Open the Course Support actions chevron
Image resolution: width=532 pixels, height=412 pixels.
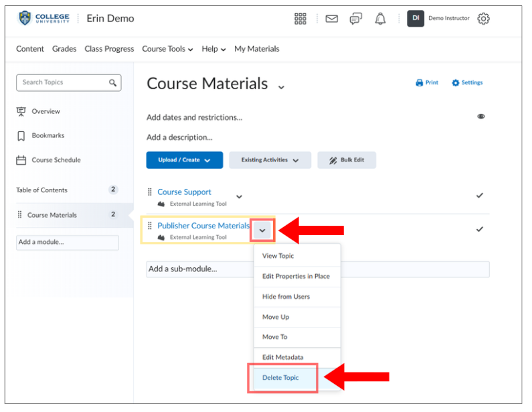click(x=239, y=197)
